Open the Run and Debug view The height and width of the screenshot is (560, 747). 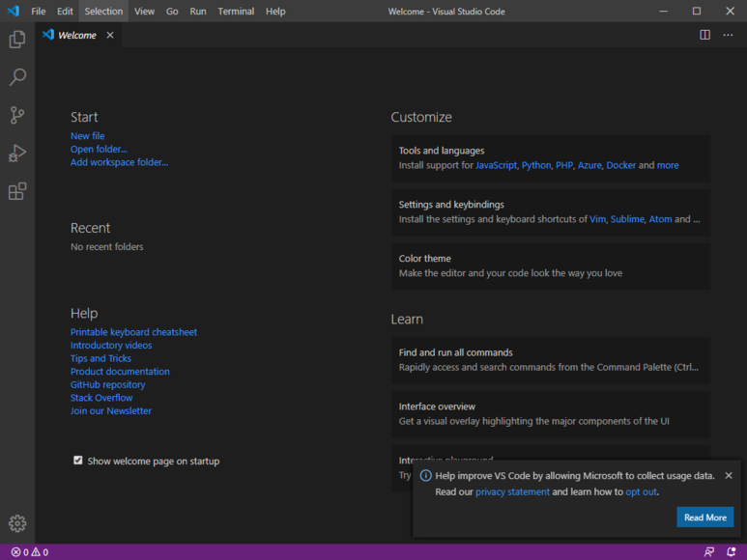coord(17,154)
